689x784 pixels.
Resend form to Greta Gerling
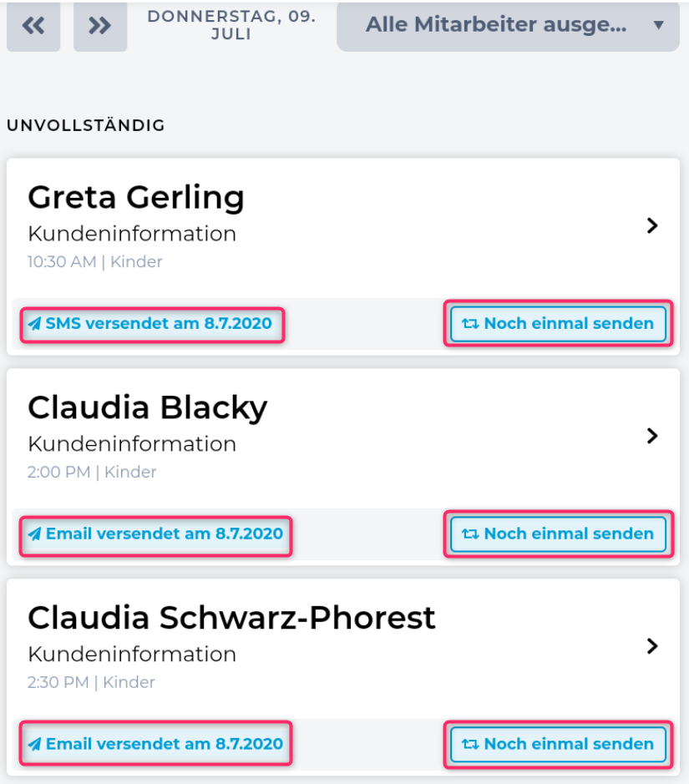click(559, 324)
